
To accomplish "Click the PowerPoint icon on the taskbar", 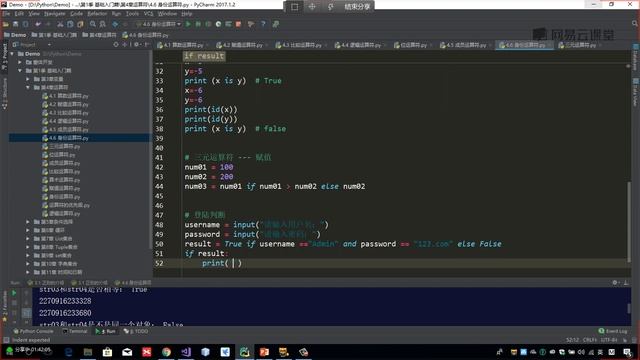I will click(264, 352).
